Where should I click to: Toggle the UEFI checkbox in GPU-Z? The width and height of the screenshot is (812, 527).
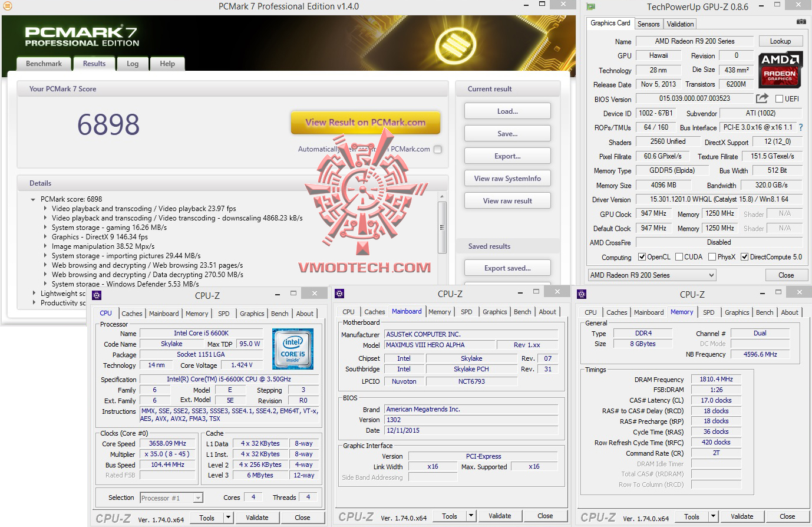click(779, 99)
